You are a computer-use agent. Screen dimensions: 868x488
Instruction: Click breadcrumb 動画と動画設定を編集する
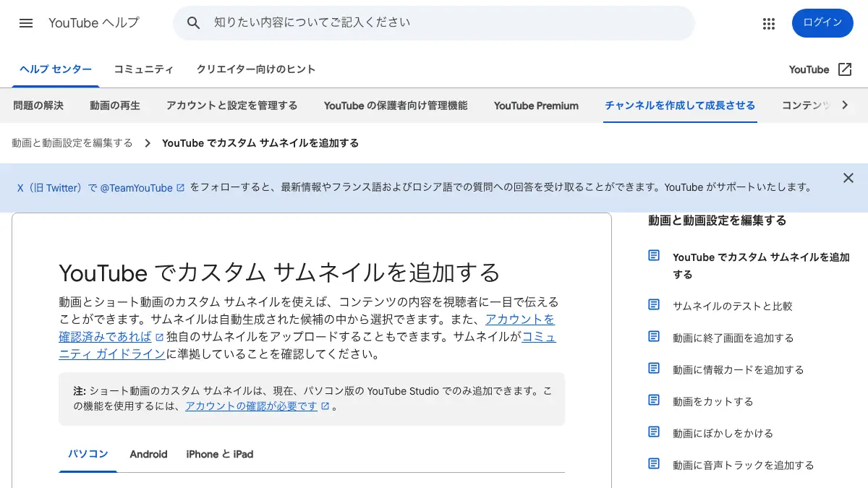coord(72,143)
